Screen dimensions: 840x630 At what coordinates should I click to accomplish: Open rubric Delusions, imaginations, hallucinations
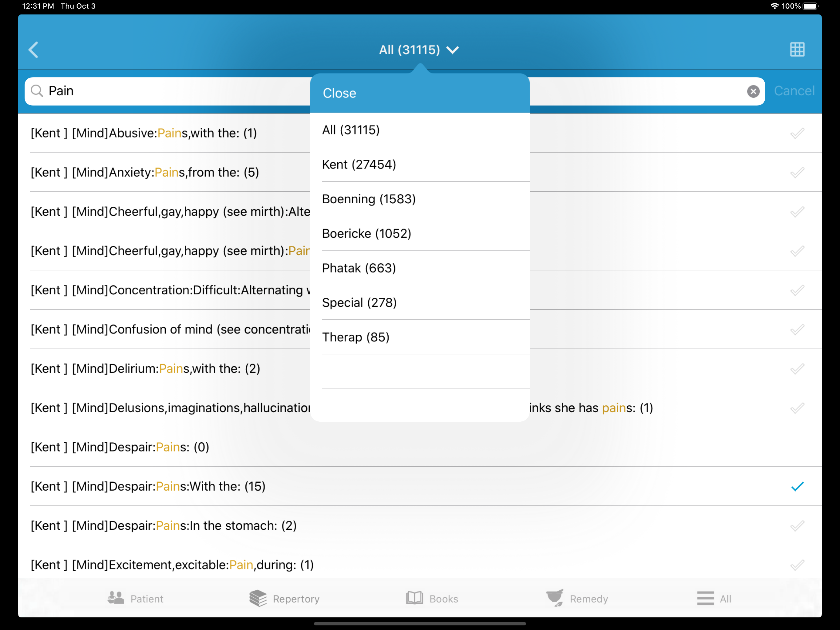171,408
